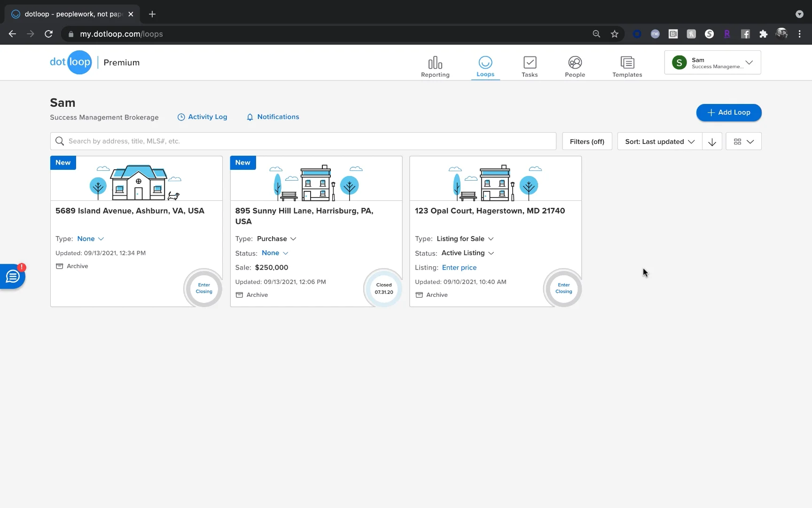
Task: Click the dotloop logo
Action: (x=71, y=63)
